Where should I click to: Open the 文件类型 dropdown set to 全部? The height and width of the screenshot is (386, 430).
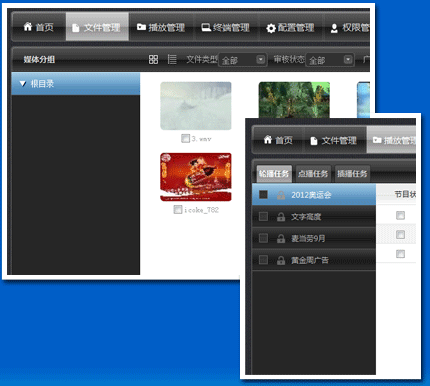[242, 60]
